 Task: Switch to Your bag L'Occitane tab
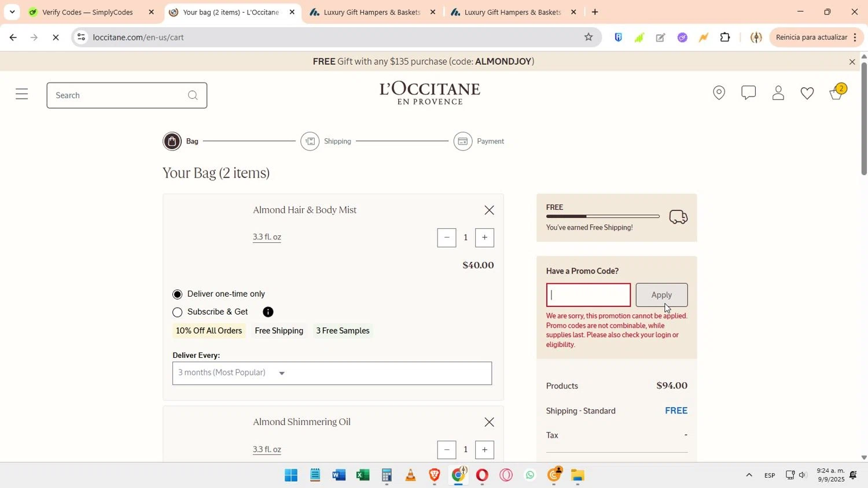pos(231,12)
